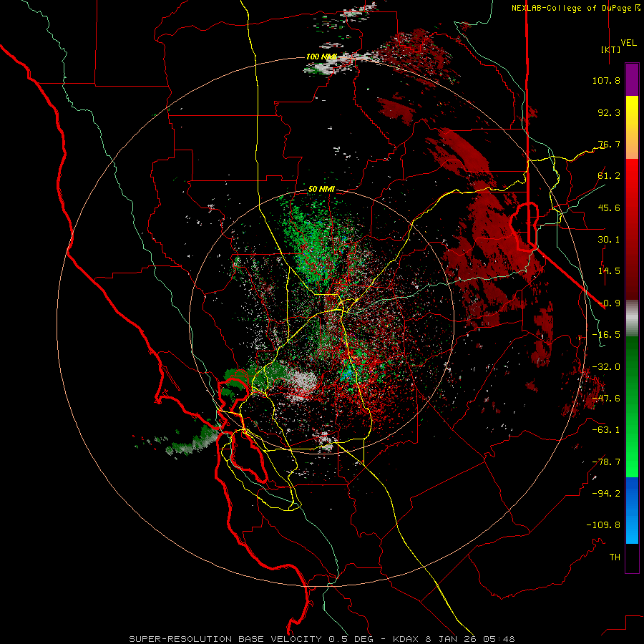This screenshot has width=644, height=644.
Task: Click the green segment of the color bar
Action: click(x=632, y=406)
